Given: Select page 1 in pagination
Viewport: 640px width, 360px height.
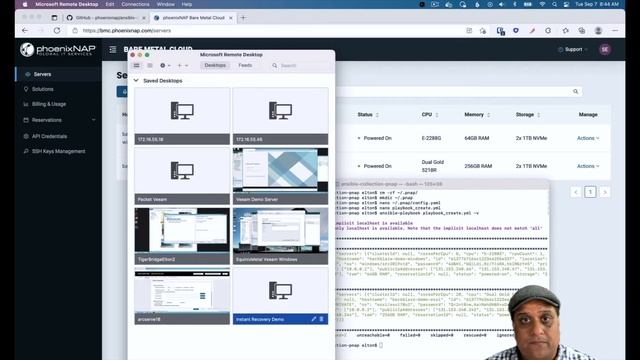Looking at the screenshot, I should pos(590,192).
